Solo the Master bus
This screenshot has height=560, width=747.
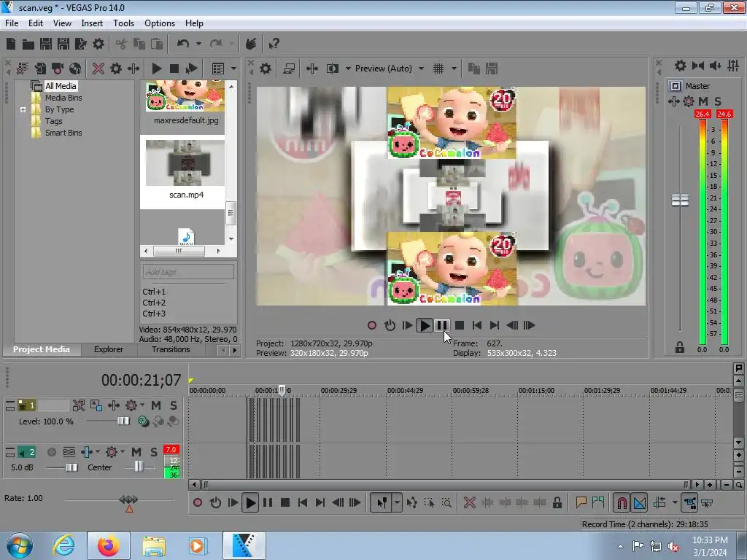click(x=718, y=101)
